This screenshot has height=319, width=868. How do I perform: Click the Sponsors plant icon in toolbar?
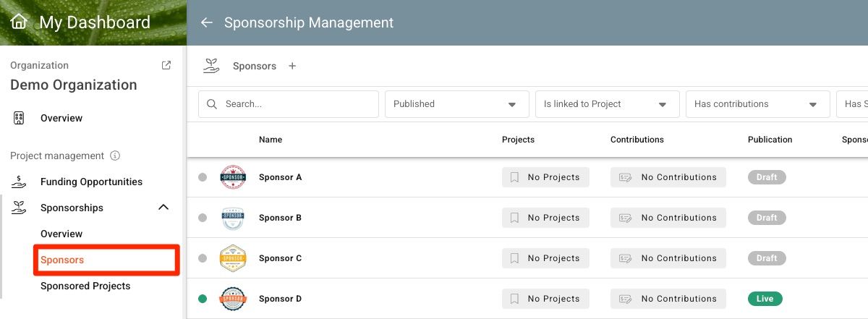pos(210,66)
